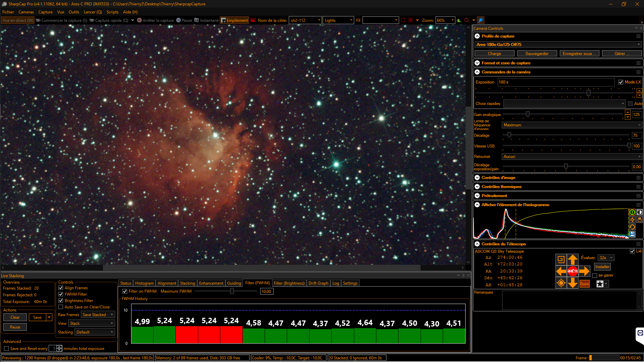Toggle histogram stretch enable green power icon
The height and width of the screenshot is (362, 644).
632,212
